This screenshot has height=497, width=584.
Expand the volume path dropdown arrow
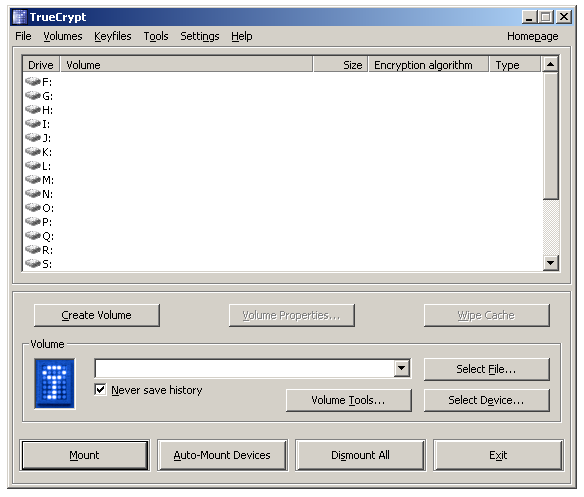tap(402, 368)
